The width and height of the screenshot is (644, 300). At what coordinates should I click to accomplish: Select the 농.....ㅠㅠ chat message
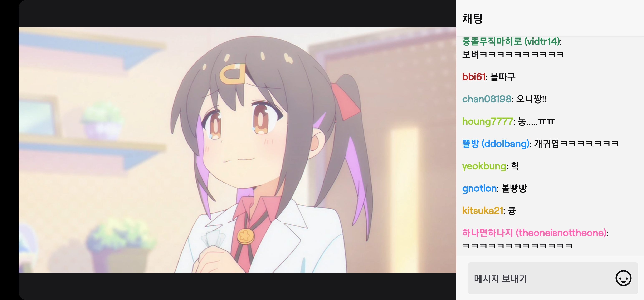tap(536, 122)
